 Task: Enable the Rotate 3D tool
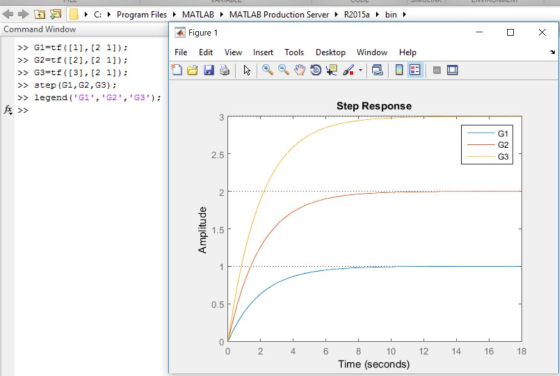[x=316, y=70]
